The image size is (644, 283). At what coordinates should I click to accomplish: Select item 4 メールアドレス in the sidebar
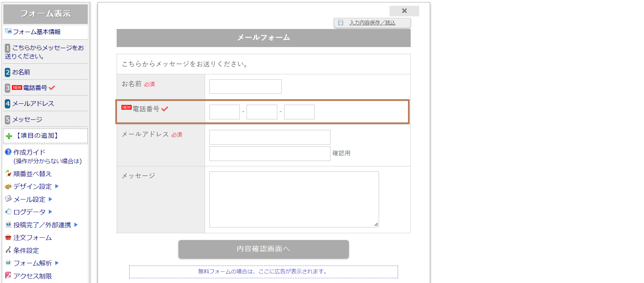click(33, 104)
